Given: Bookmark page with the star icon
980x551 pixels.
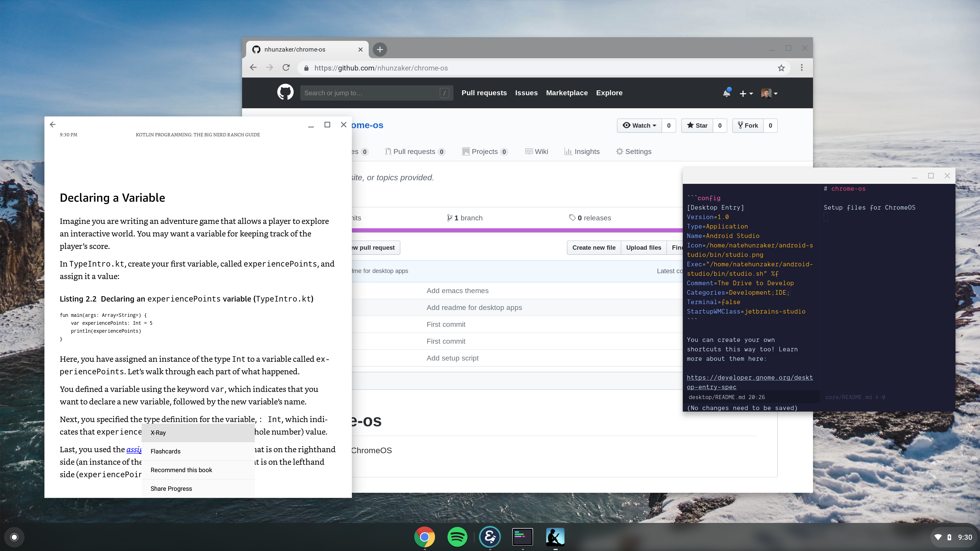Looking at the screenshot, I should (x=781, y=68).
